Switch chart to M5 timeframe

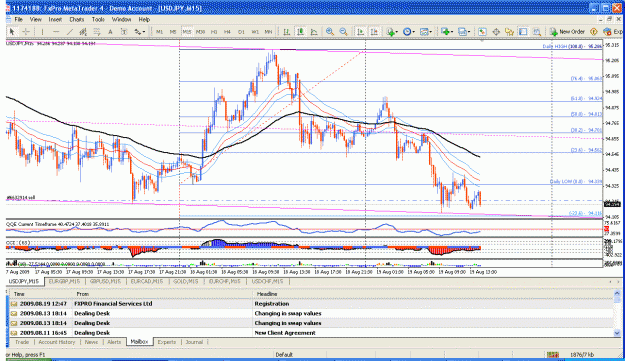[173, 31]
